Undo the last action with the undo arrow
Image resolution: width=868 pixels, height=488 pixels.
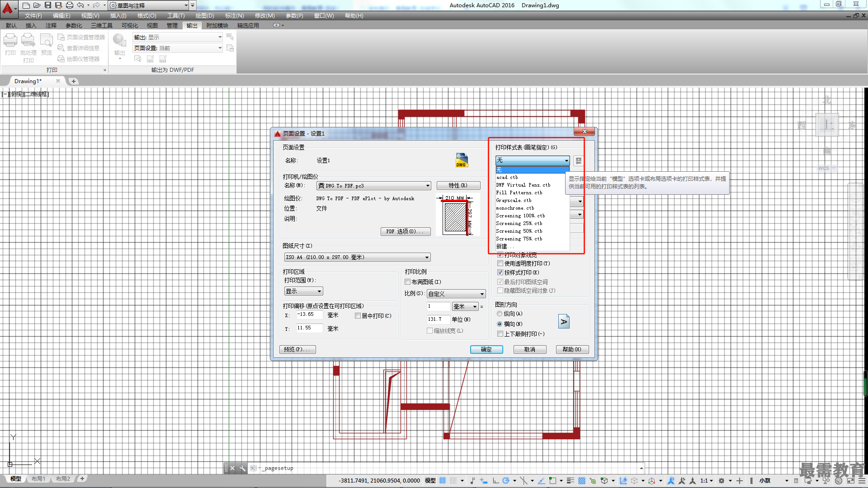click(x=80, y=5)
